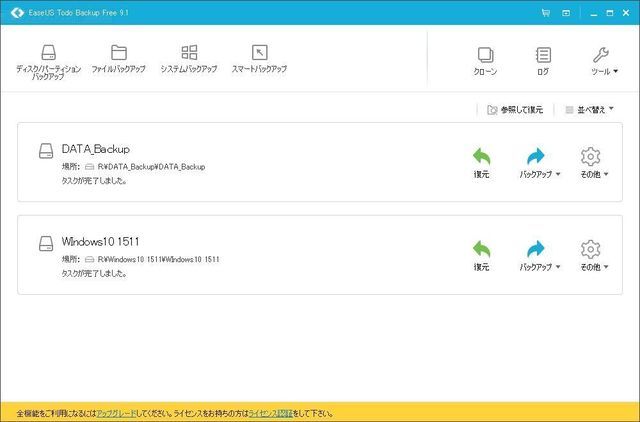Click the upgrade (アップグレード) link
This screenshot has height=422, width=640.
[x=117, y=412]
